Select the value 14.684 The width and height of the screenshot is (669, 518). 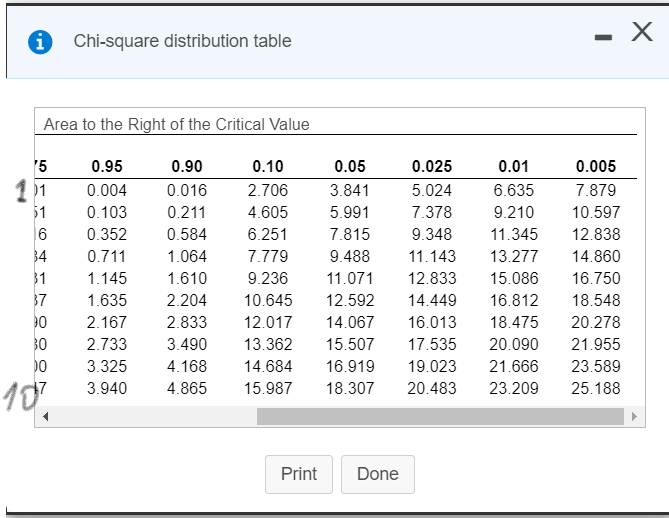click(x=268, y=367)
